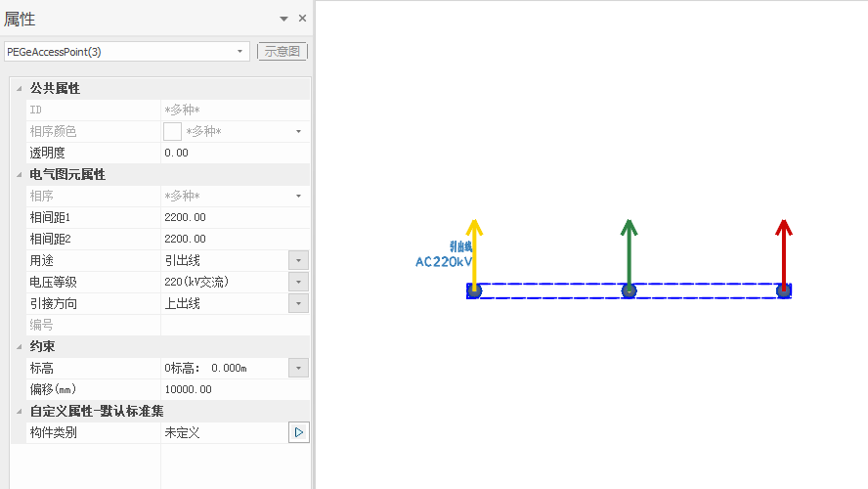Click the 0标高: 0.000m value
868x489 pixels.
click(x=205, y=368)
